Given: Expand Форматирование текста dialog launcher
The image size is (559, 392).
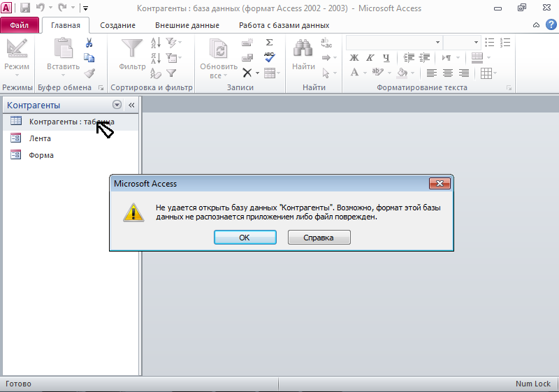Looking at the screenshot, I should (x=509, y=87).
